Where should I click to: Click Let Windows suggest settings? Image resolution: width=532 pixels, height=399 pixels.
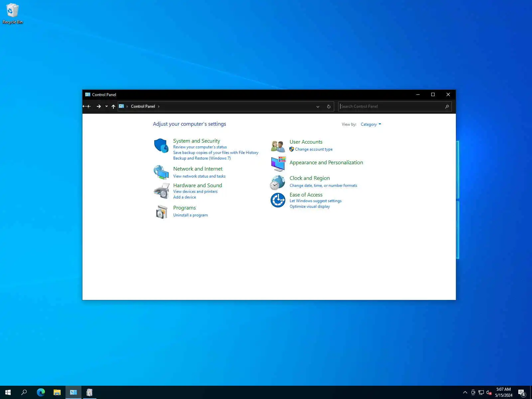pos(316,201)
